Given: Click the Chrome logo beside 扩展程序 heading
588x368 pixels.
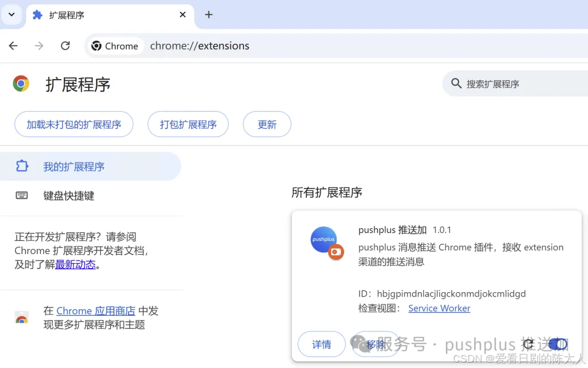Looking at the screenshot, I should pyautogui.click(x=21, y=83).
